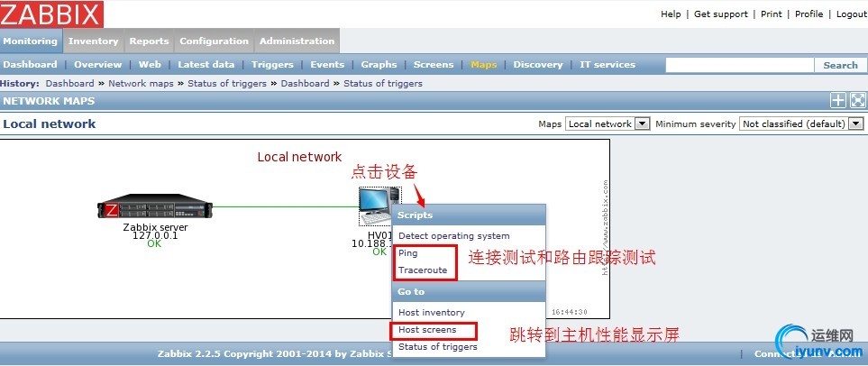Click the Help link
The width and height of the screenshot is (868, 366).
pos(671,14)
